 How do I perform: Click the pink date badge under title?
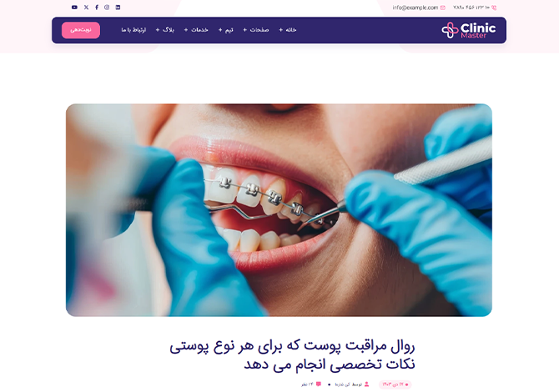tap(395, 384)
